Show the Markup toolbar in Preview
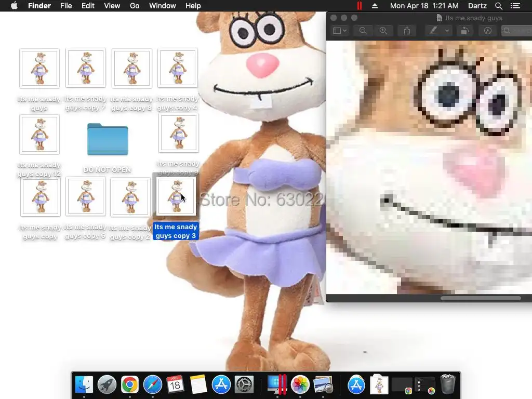This screenshot has width=532, height=399. tap(487, 31)
